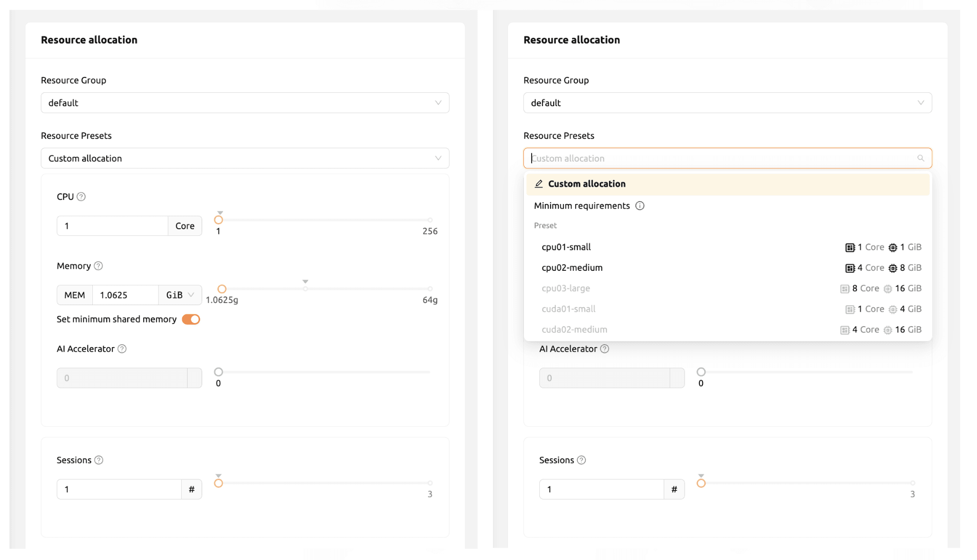
Task: Select the Minimum requirements option
Action: click(x=581, y=206)
